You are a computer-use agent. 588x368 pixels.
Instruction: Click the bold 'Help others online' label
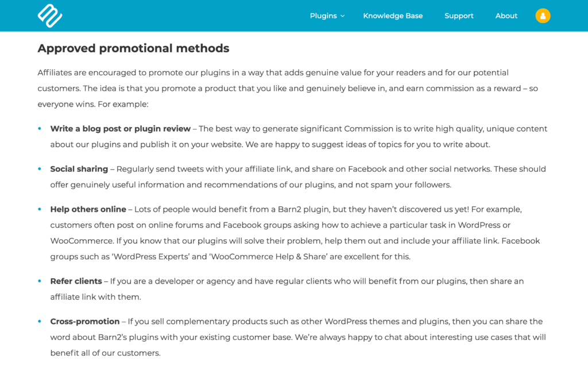pos(88,209)
